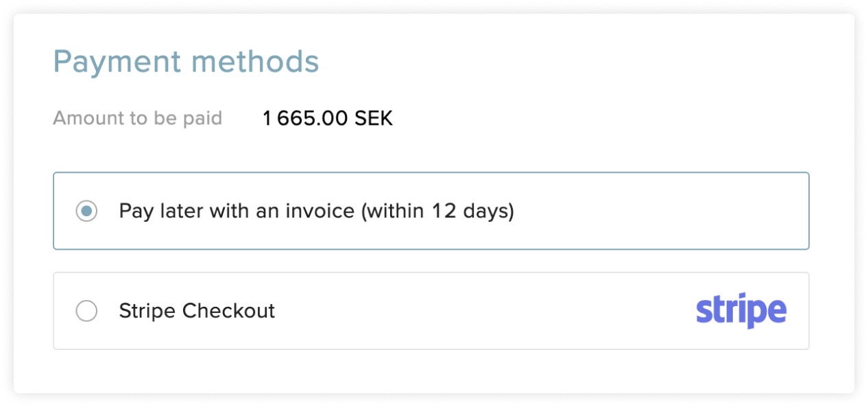Click the Amount to be paid label

(x=138, y=118)
